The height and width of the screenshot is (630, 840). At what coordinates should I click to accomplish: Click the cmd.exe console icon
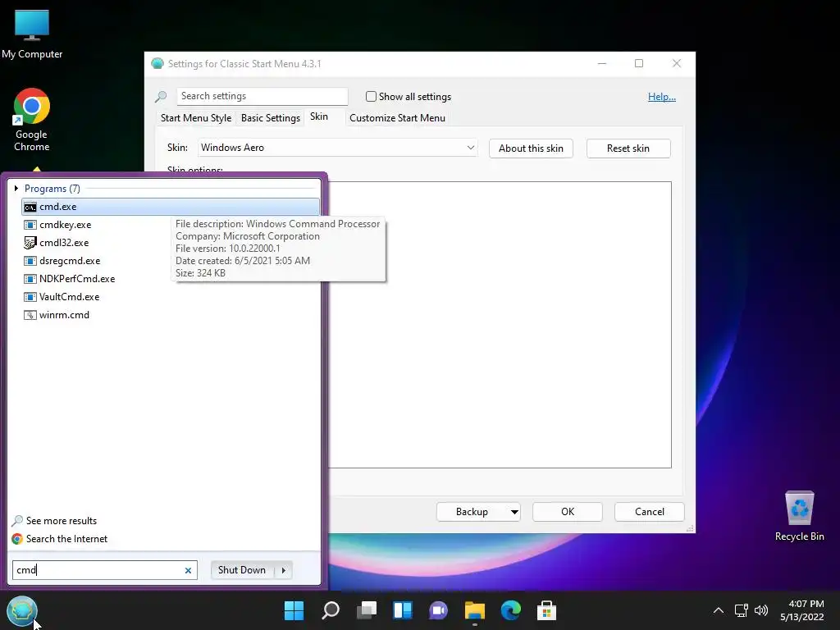(30, 207)
